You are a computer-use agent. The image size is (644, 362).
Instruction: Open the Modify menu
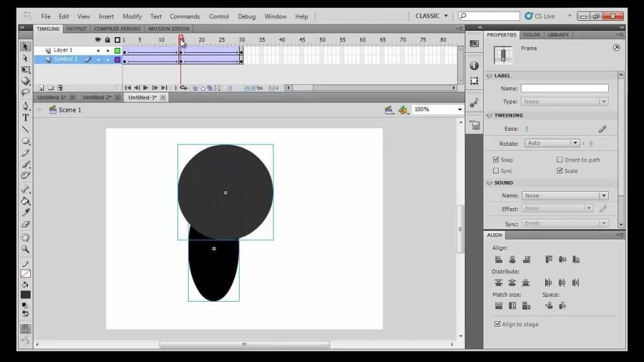pyautogui.click(x=132, y=16)
